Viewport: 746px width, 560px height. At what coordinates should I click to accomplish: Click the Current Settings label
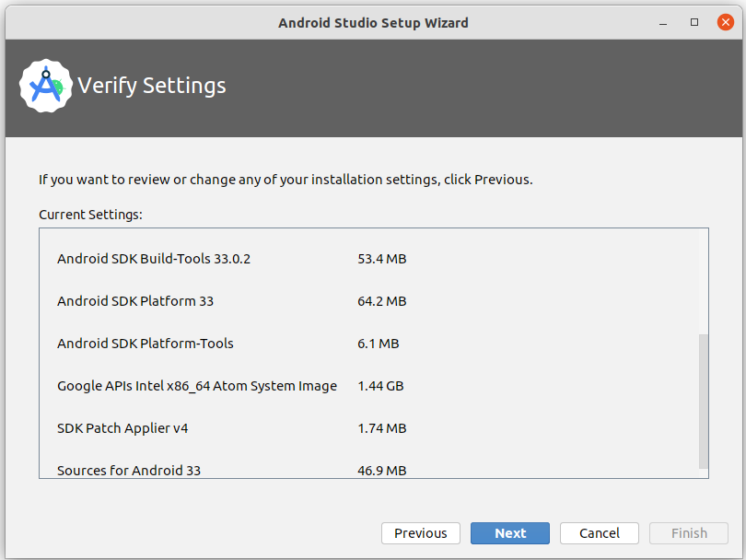point(90,215)
